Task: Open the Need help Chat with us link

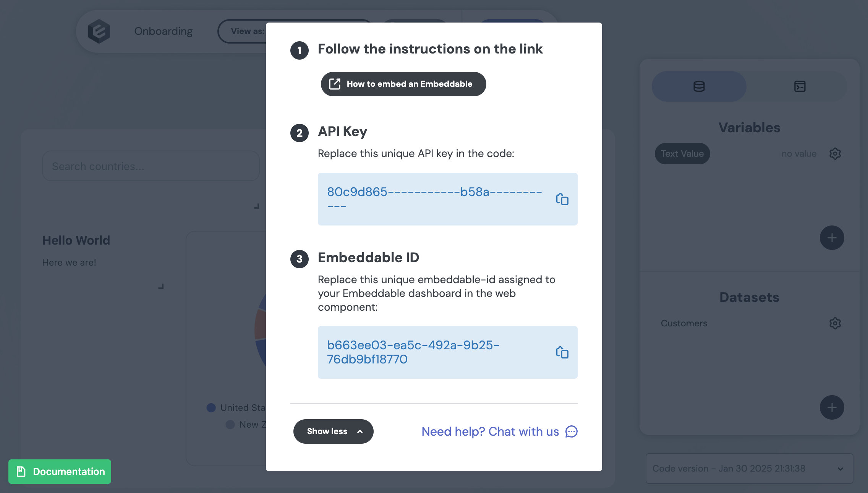Action: 490,431
